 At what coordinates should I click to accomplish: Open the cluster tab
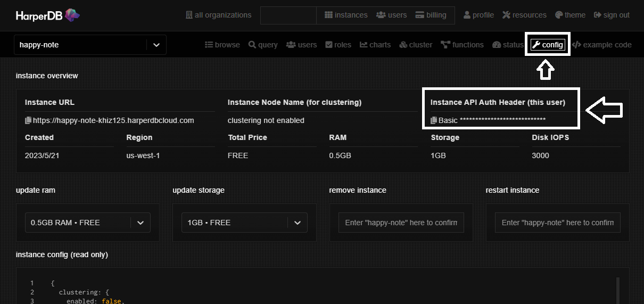pos(416,45)
